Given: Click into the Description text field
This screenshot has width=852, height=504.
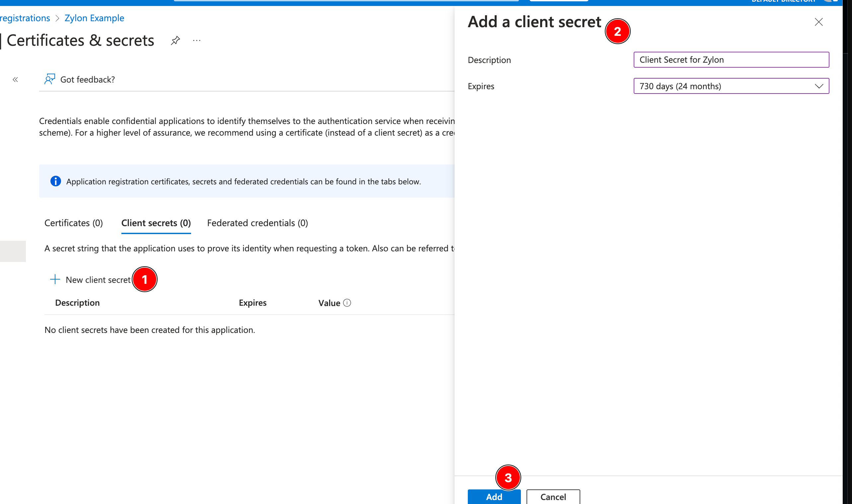Looking at the screenshot, I should 731,60.
